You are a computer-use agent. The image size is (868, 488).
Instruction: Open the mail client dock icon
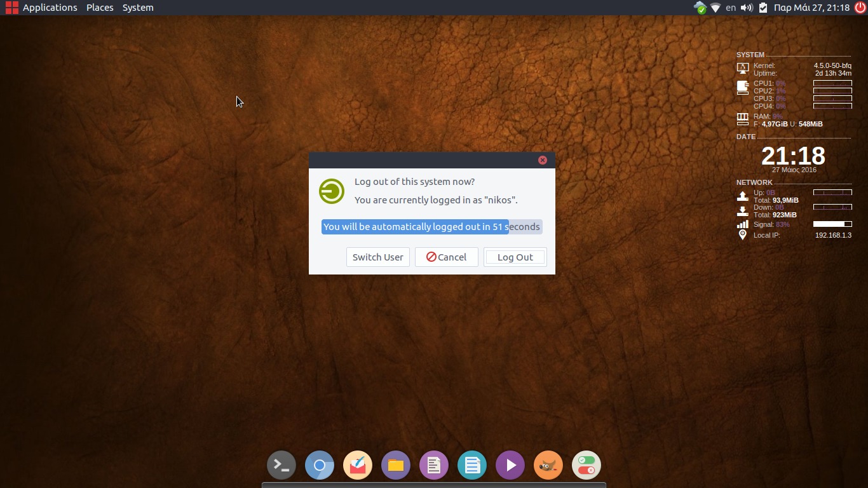[x=358, y=465]
